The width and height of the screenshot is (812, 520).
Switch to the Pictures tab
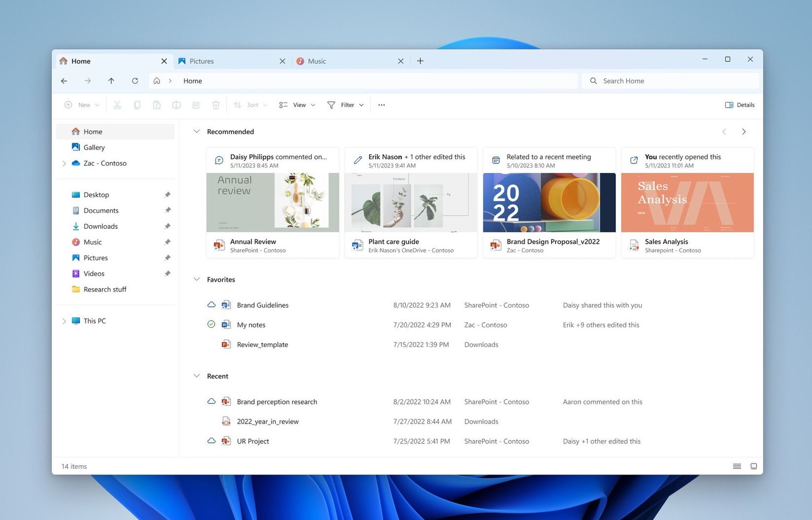pyautogui.click(x=201, y=61)
